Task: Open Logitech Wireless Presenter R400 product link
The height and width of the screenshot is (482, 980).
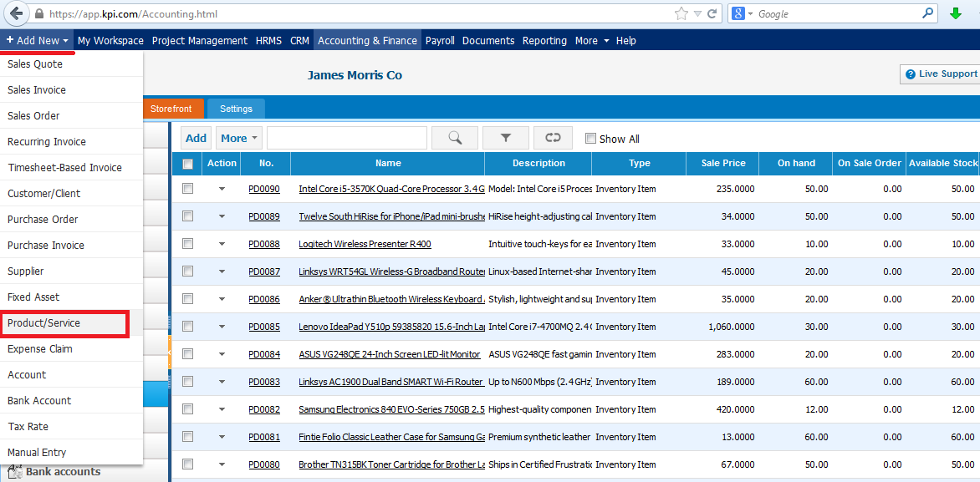Action: click(x=365, y=244)
